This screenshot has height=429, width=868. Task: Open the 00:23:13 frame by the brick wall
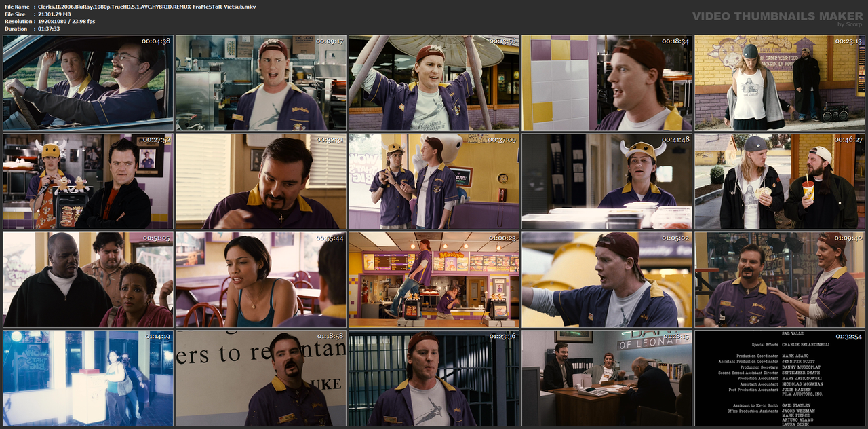(780, 83)
